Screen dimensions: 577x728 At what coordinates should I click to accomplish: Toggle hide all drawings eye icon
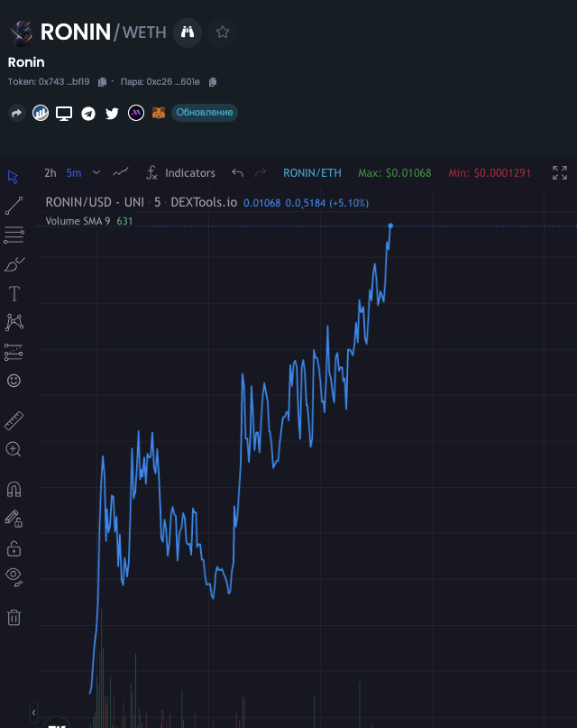14,577
